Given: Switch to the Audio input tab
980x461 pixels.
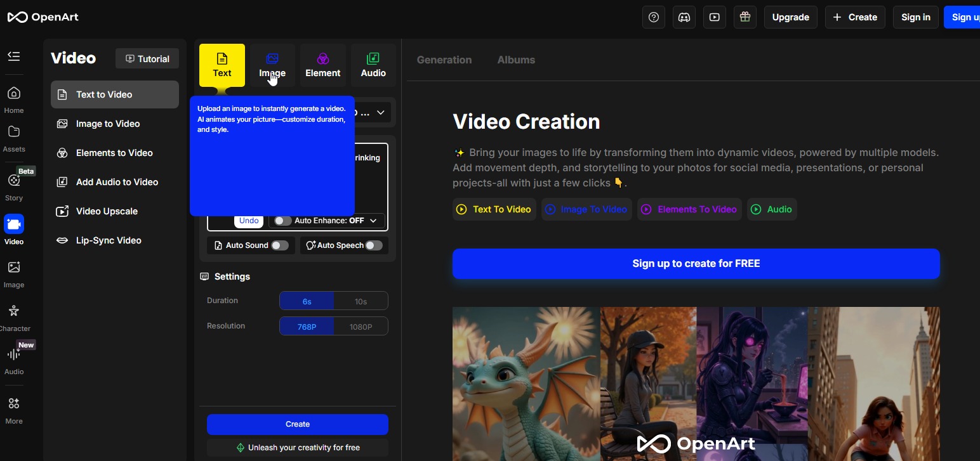Looking at the screenshot, I should 373,65.
